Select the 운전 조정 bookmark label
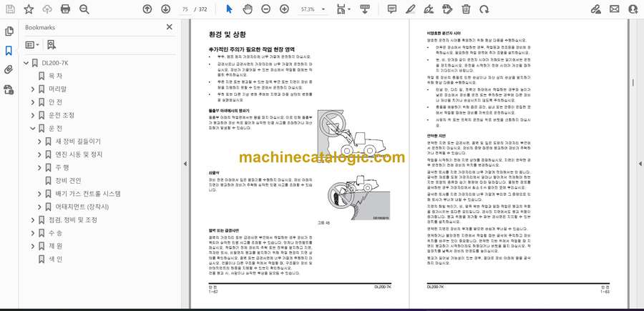The height and width of the screenshot is (311, 644). pyautogui.click(x=62, y=115)
